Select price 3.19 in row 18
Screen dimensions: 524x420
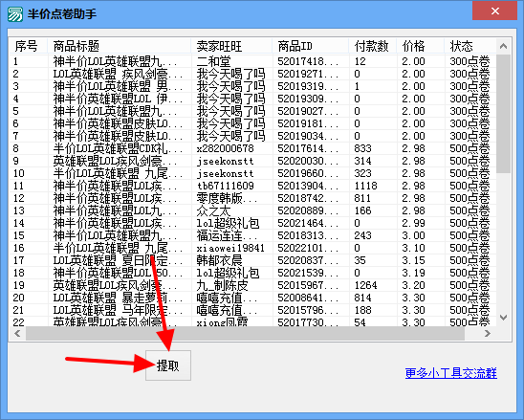click(x=413, y=273)
